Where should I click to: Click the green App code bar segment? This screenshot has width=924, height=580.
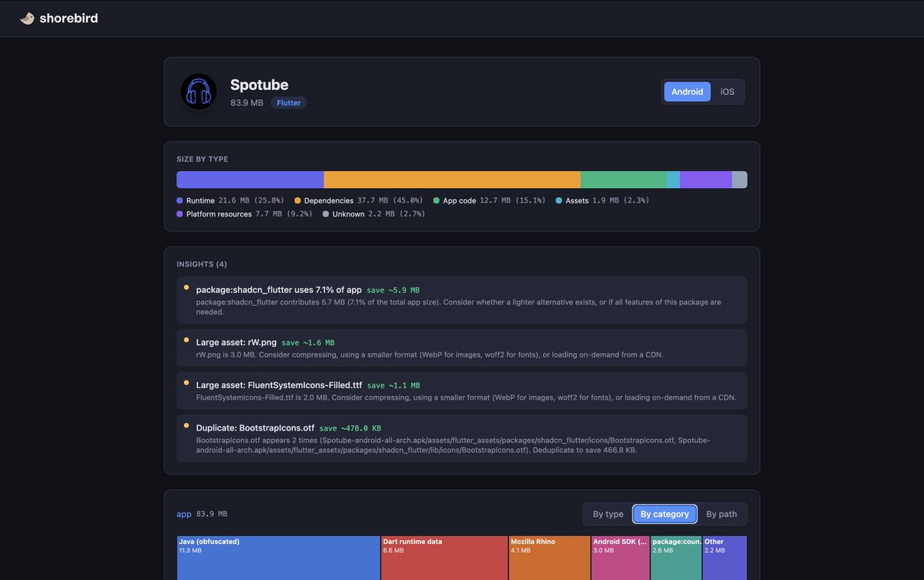(x=624, y=179)
